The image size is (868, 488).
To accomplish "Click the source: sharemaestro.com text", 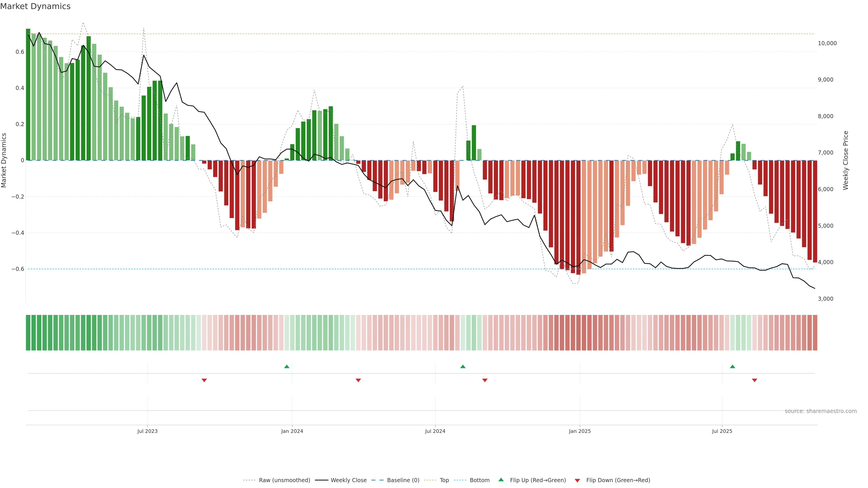I will pos(821,411).
